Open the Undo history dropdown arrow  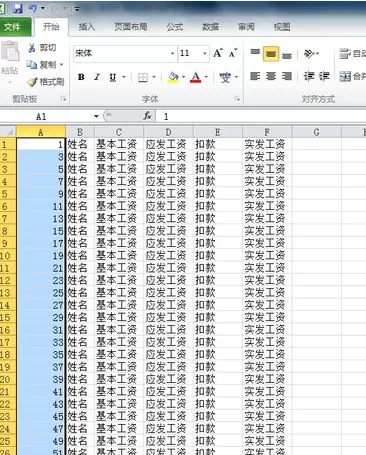[x=42, y=8]
